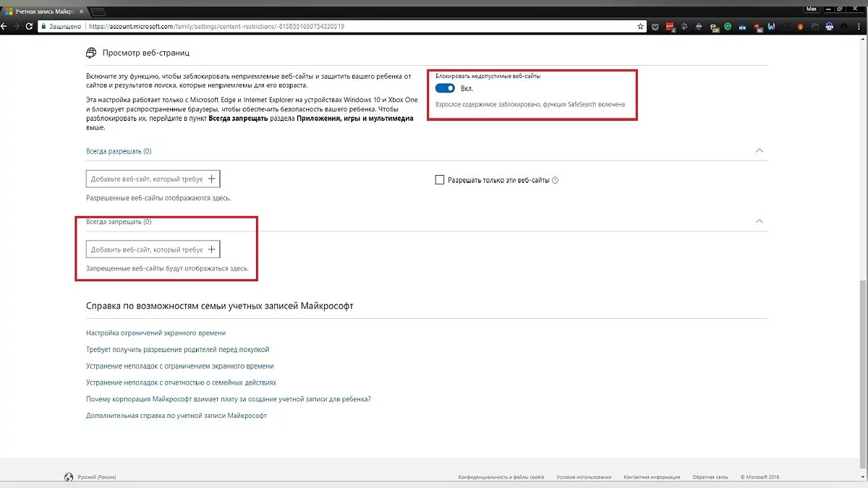The image size is (868, 488).
Task: Click the browser address bar URL
Action: click(x=215, y=26)
